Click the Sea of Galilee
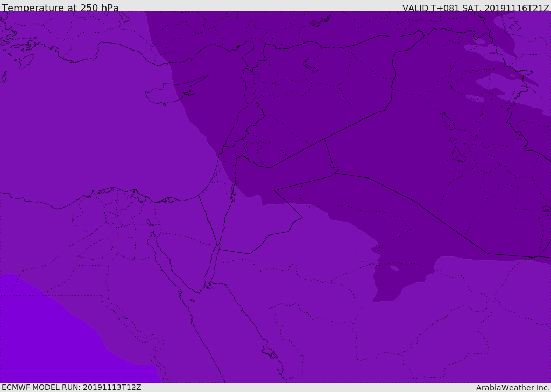 pyautogui.click(x=236, y=154)
